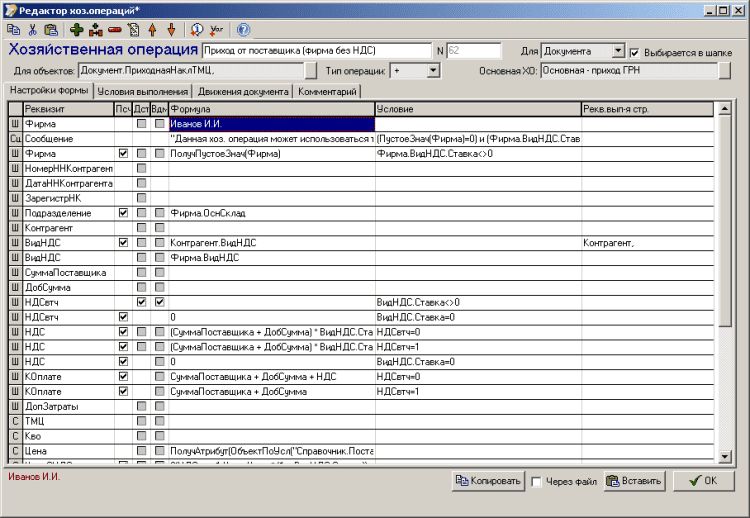Click the insert-row hierarchy icon
This screenshot has height=518, width=750.
96,30
